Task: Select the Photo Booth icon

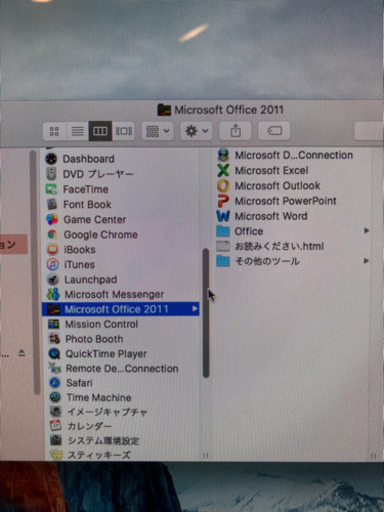Action: tap(54, 339)
